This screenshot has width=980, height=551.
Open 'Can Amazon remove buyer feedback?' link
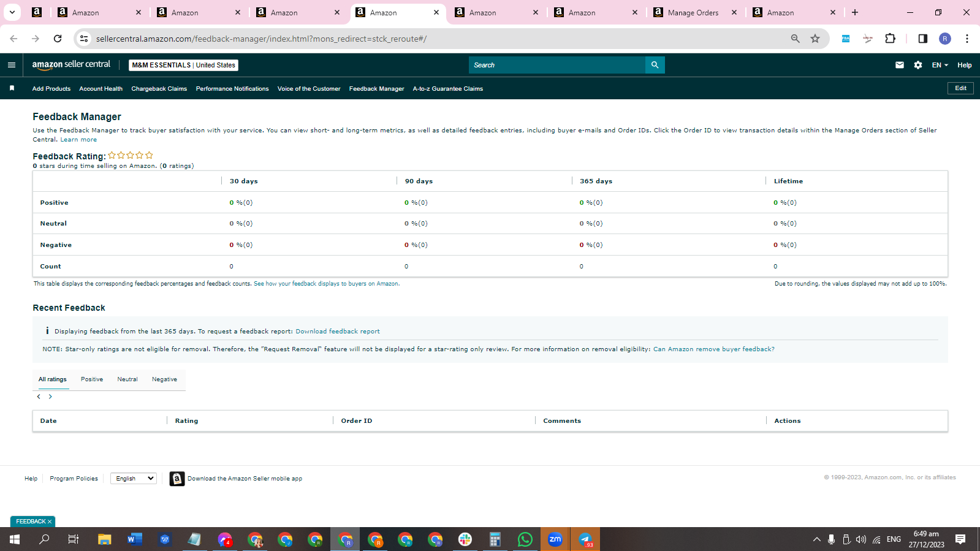point(714,349)
